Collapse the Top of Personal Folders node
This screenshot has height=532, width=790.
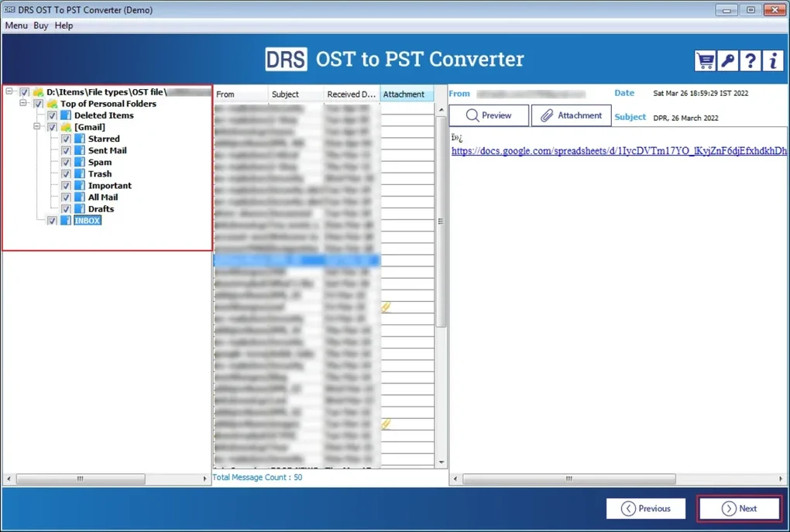click(23, 103)
